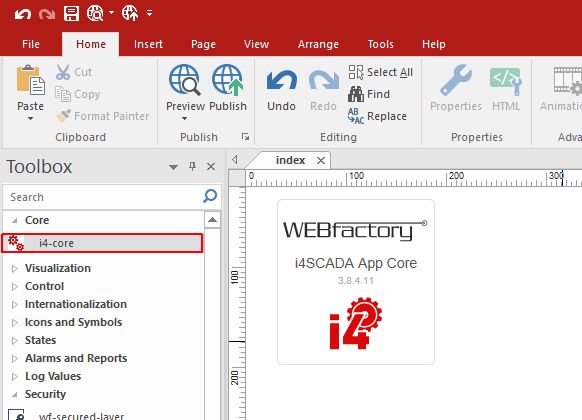Click the Find binoculars icon
The image size is (582, 420).
pos(356,94)
